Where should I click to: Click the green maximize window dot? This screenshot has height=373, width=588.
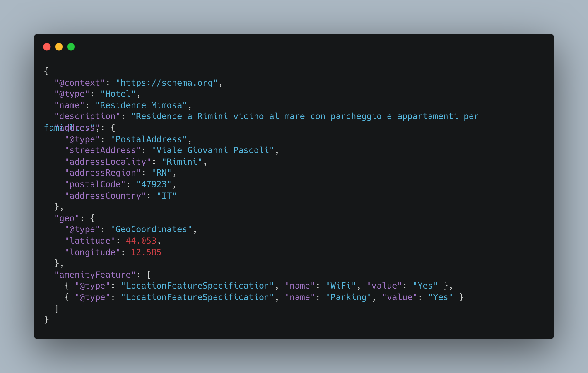pyautogui.click(x=71, y=47)
